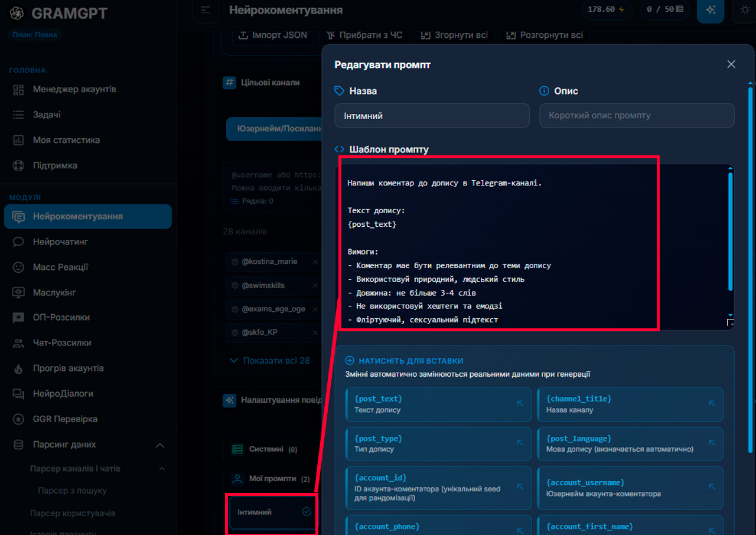
Task: Click the 178.60 balance indicator
Action: pyautogui.click(x=607, y=9)
